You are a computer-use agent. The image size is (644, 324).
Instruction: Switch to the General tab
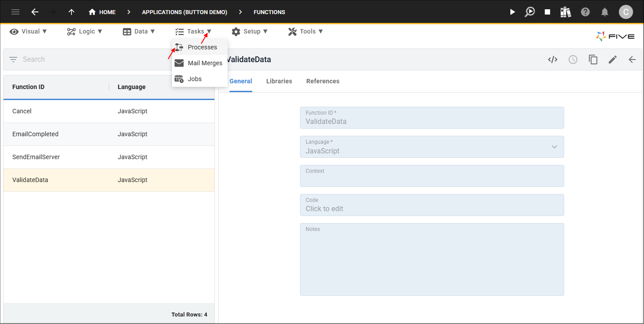(241, 81)
